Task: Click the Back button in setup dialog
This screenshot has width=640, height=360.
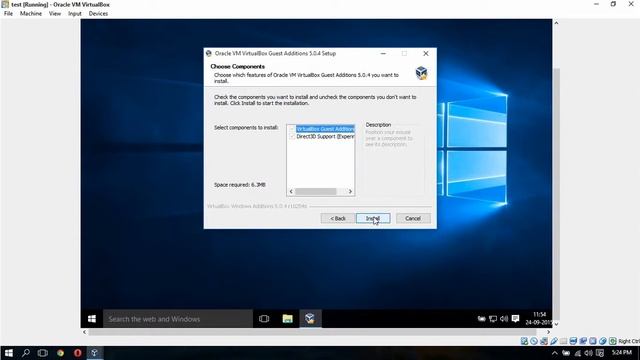Action: point(338,218)
